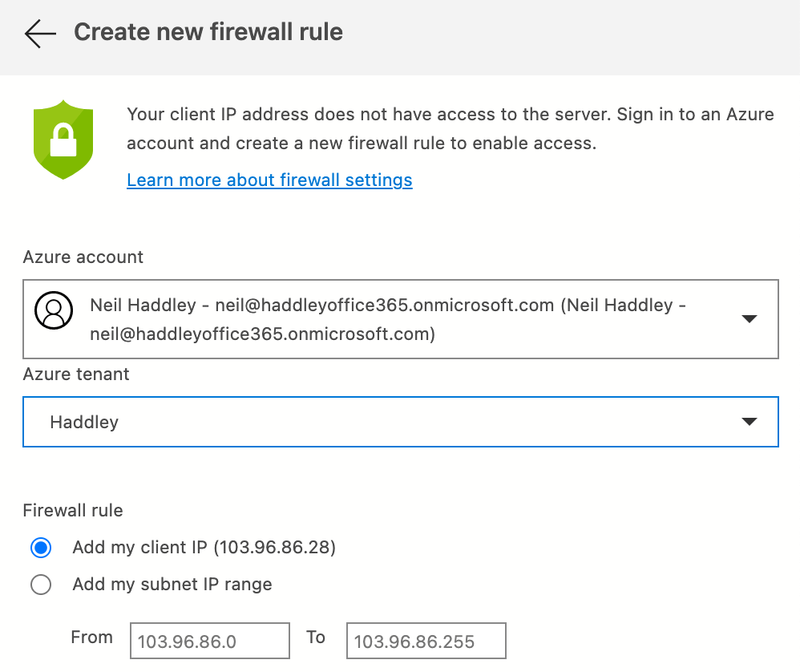Click the Create new firewall rule heading
The height and width of the screenshot is (672, 800).
click(208, 32)
